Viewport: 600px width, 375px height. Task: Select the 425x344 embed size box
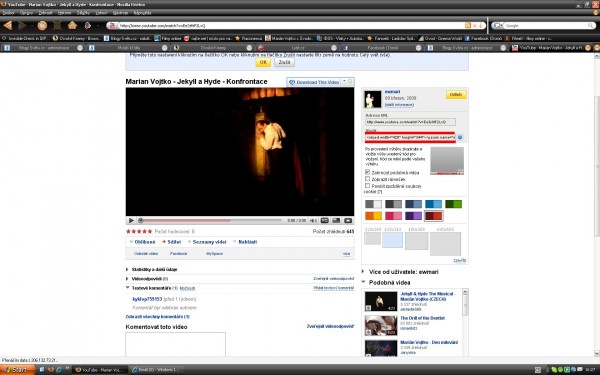pos(393,240)
